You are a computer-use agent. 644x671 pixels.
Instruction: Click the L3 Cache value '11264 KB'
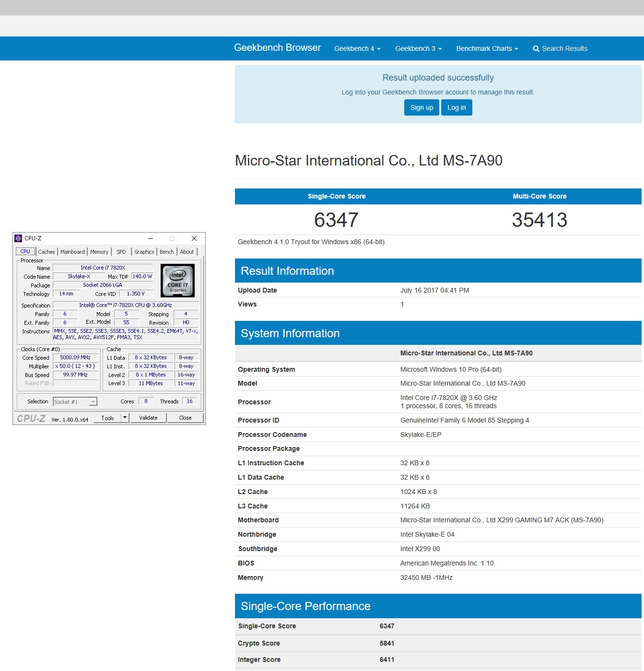415,506
